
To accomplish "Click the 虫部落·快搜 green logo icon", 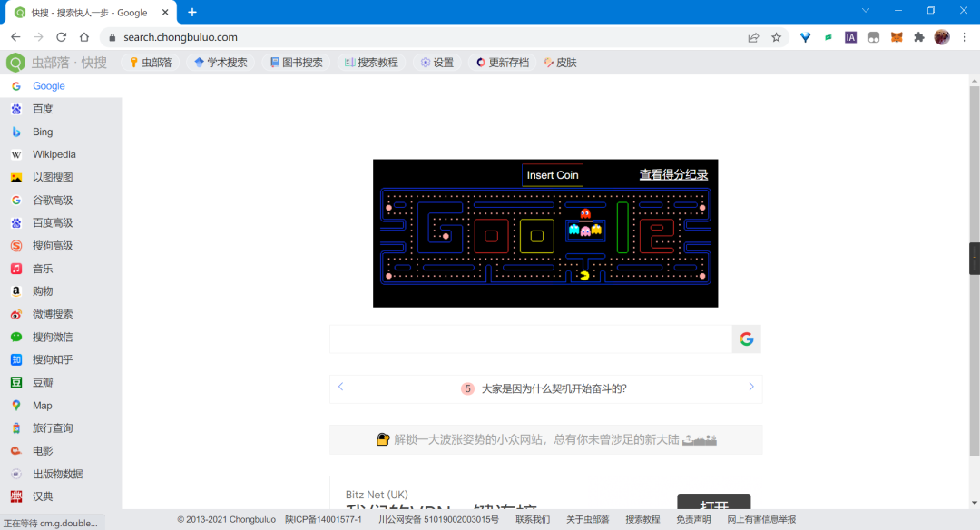I will [15, 63].
